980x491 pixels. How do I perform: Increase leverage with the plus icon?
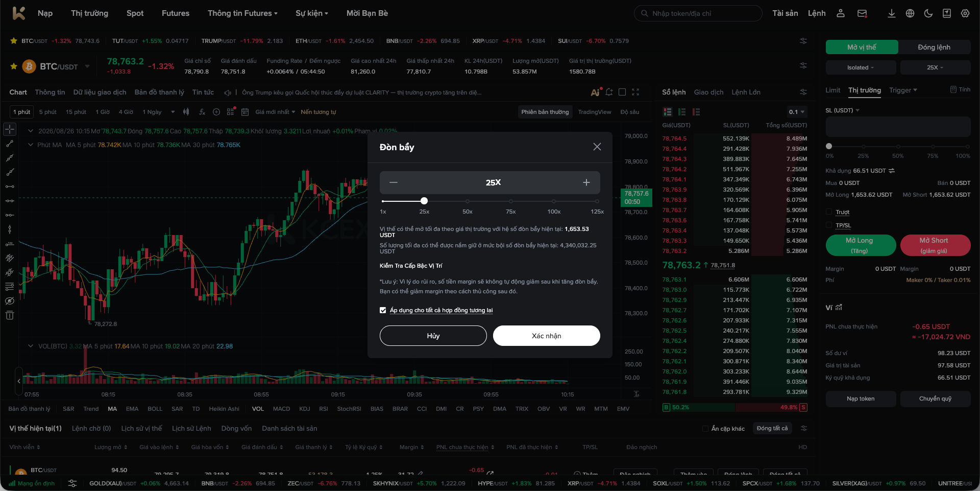click(586, 182)
